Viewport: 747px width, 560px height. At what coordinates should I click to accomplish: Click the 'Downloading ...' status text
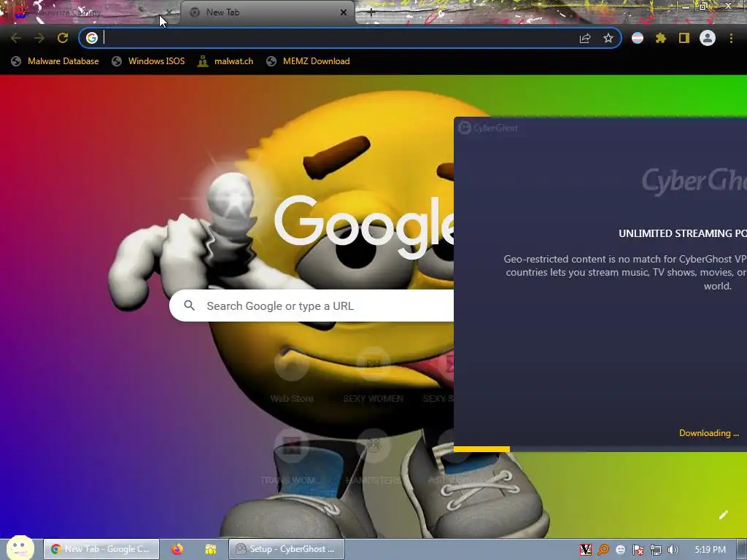pyautogui.click(x=708, y=433)
